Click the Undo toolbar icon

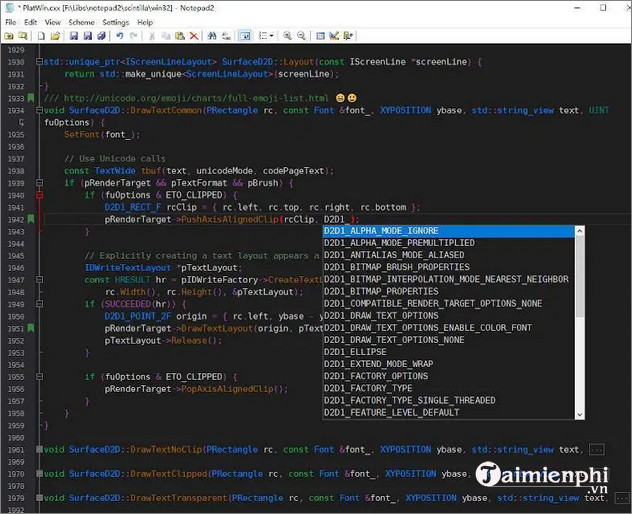click(x=120, y=36)
